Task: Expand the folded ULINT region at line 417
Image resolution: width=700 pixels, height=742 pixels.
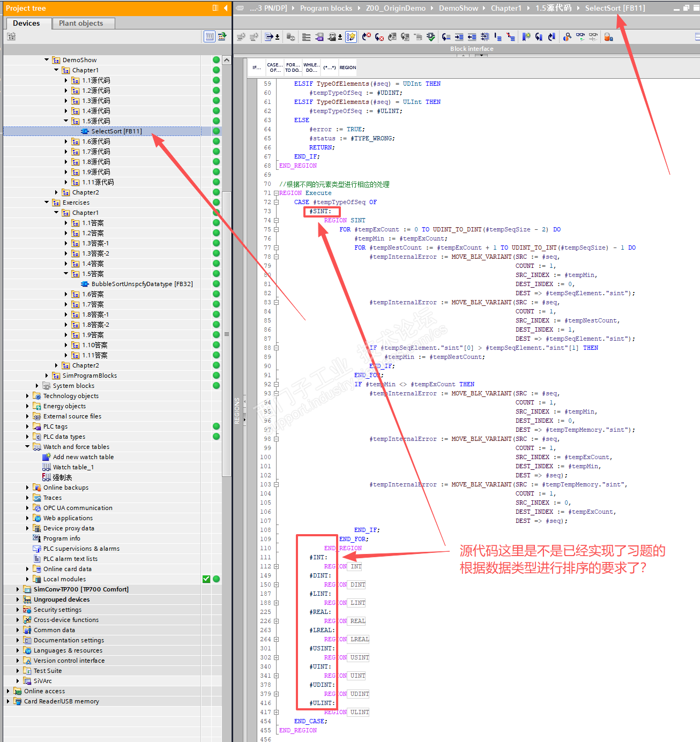Action: pyautogui.click(x=276, y=712)
